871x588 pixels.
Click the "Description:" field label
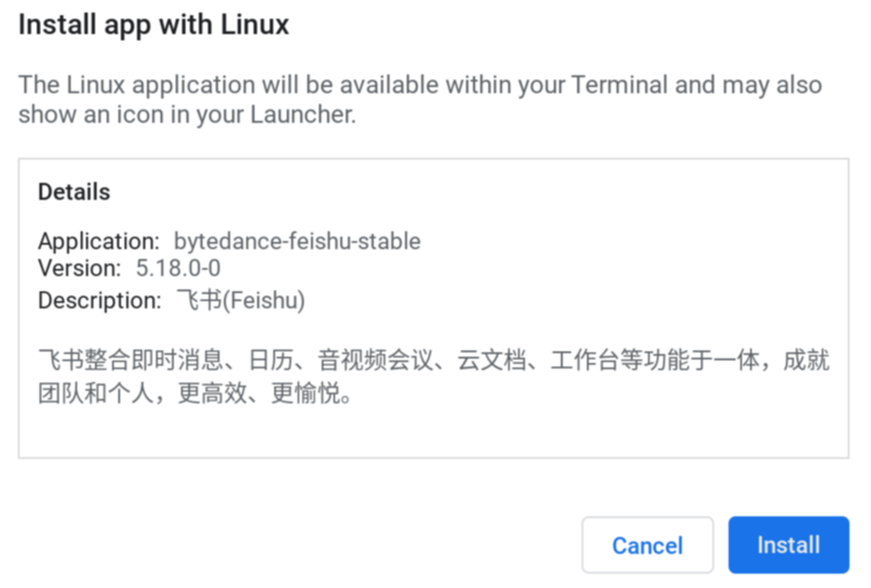(x=99, y=300)
